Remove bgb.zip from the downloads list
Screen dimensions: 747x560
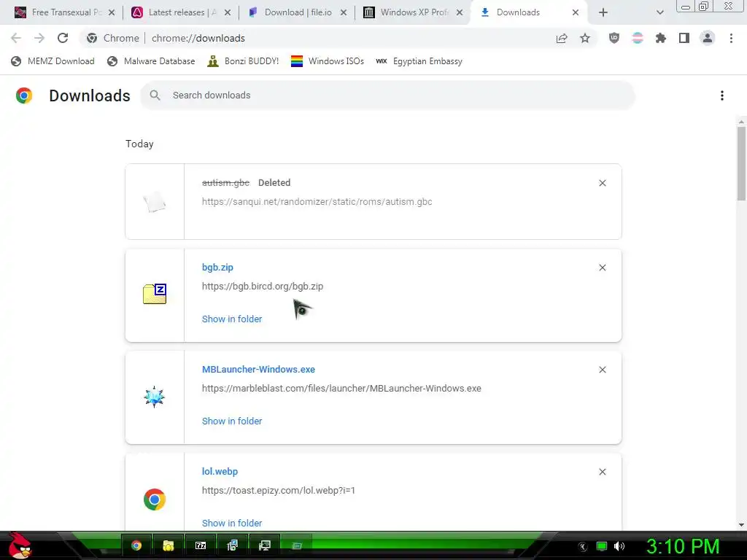pyautogui.click(x=602, y=268)
